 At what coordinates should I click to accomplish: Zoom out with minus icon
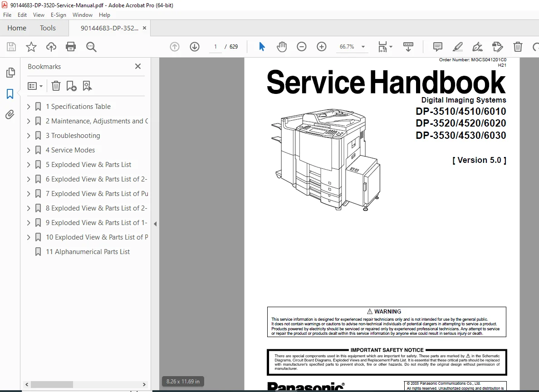point(301,47)
